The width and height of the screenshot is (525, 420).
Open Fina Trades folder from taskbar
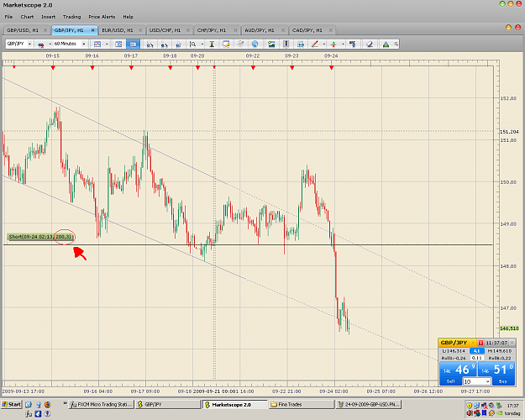coord(302,404)
